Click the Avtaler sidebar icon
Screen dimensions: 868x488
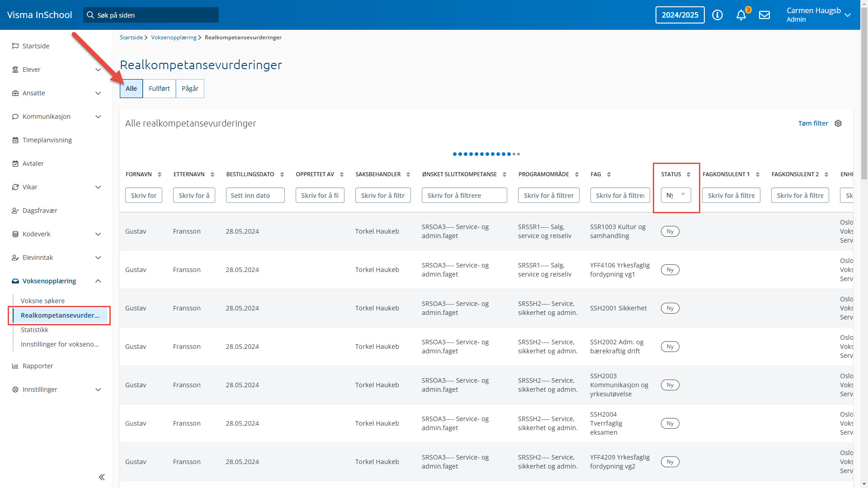pyautogui.click(x=15, y=164)
